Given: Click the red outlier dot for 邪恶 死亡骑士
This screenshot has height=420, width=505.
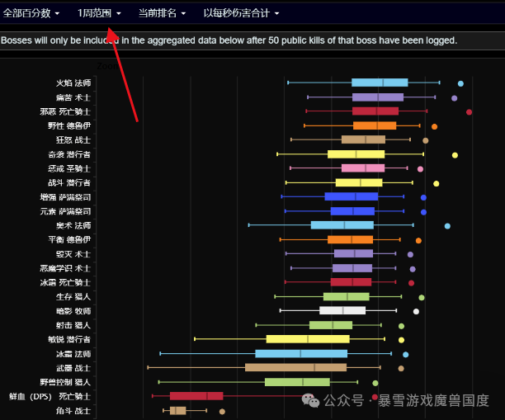Looking at the screenshot, I should click(469, 112).
